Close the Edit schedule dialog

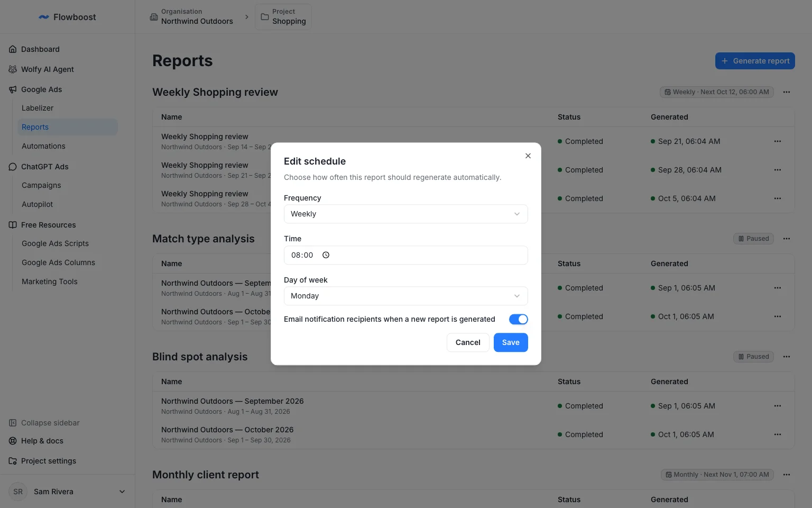coord(528,156)
